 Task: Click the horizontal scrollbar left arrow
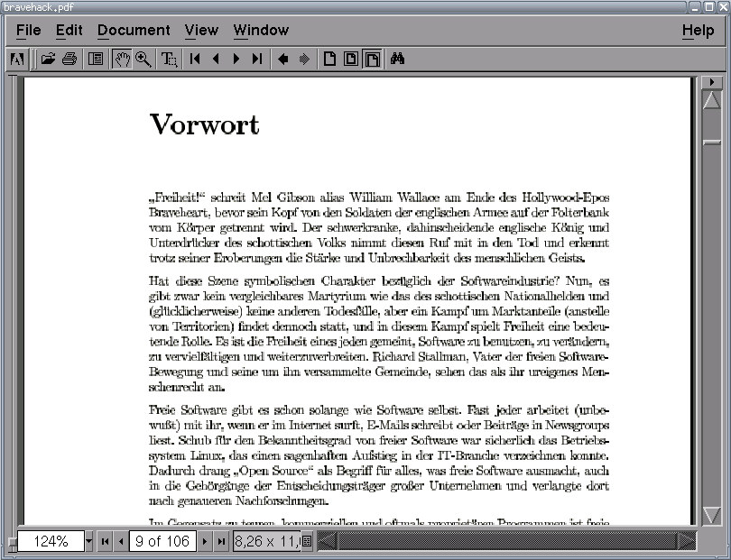(327, 541)
